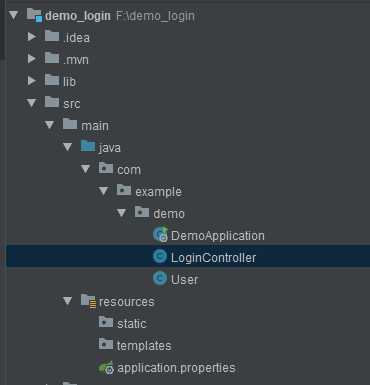The height and width of the screenshot is (385, 370).
Task: Expand the .mvn folder arrow
Action: [x=32, y=59]
